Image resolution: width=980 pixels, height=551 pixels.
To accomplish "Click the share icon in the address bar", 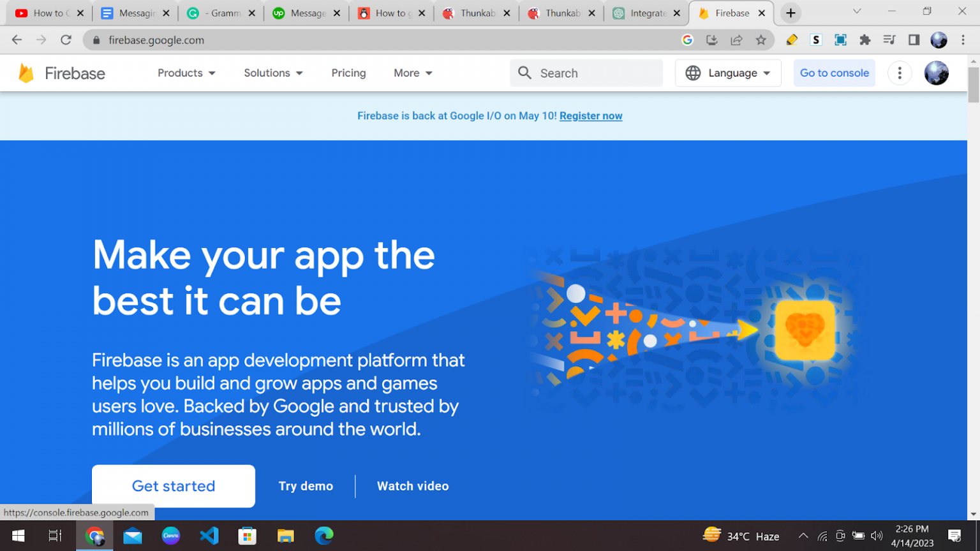I will 736,40.
